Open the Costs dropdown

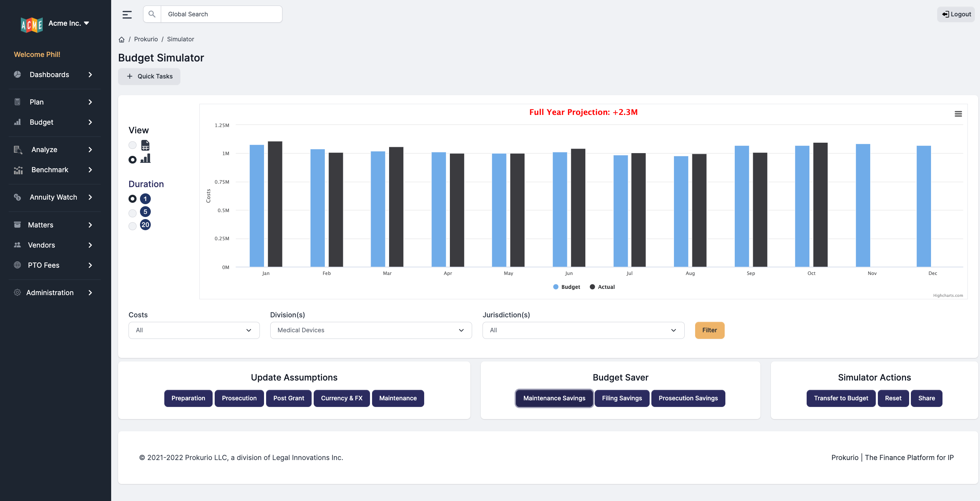[x=194, y=330]
